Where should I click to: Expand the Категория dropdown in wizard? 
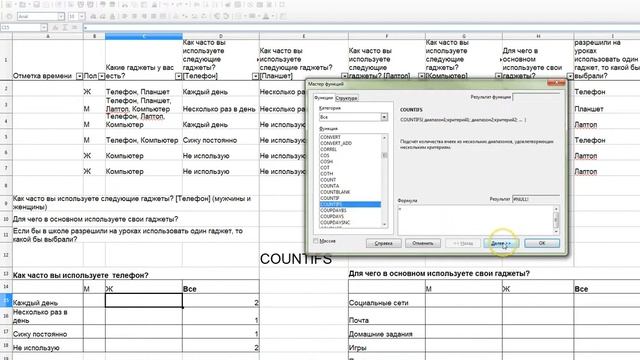[x=384, y=117]
